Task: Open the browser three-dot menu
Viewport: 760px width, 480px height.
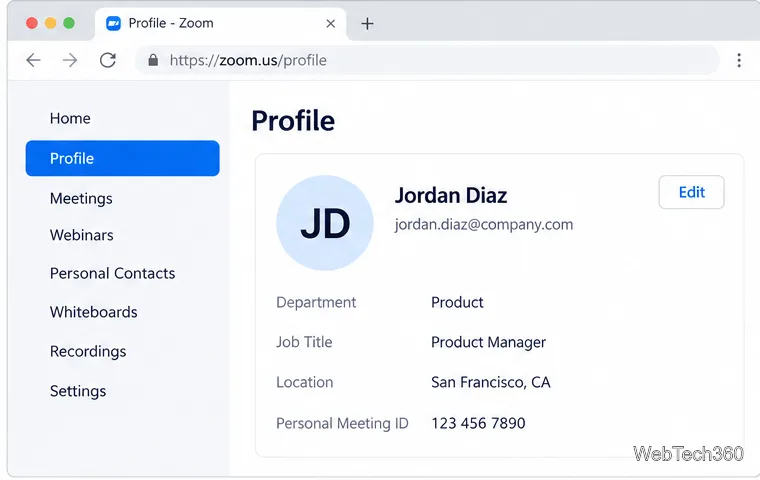Action: pos(739,60)
